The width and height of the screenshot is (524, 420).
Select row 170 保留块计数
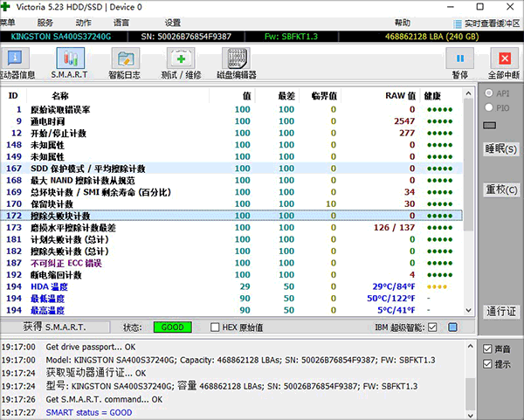pyautogui.click(x=231, y=203)
